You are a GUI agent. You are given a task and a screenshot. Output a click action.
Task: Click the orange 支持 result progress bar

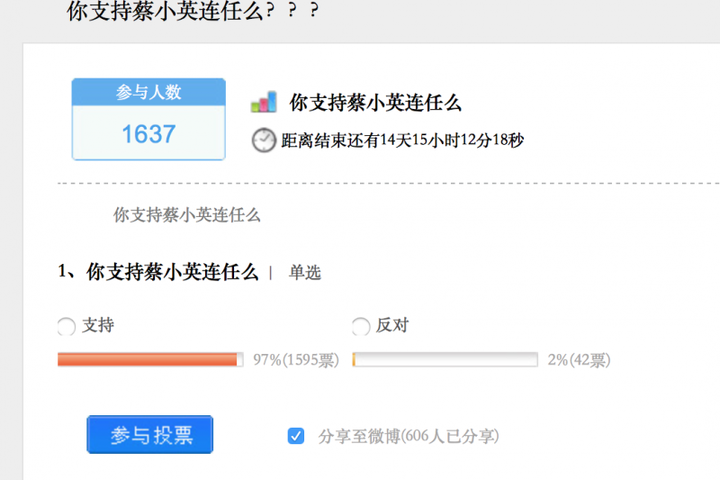[x=150, y=360]
